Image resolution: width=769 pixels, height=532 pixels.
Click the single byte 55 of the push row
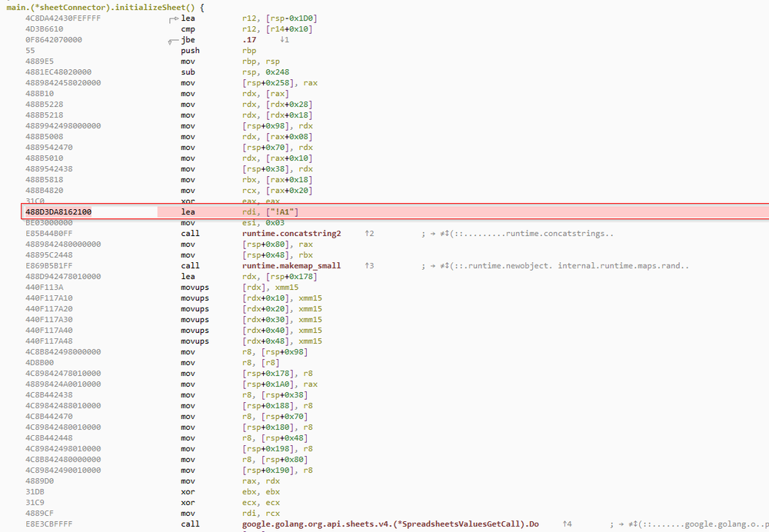click(x=31, y=51)
